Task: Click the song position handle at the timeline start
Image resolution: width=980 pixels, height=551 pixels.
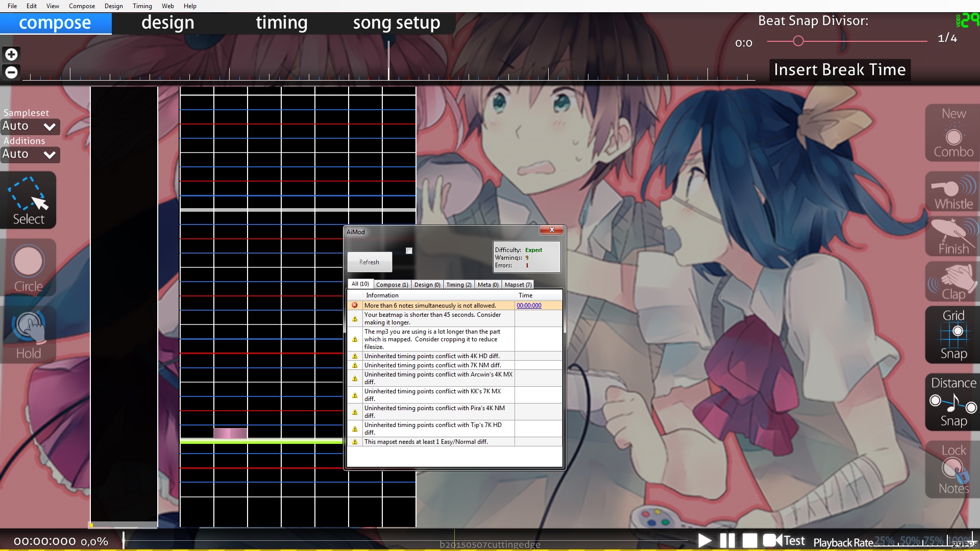Action: (124, 540)
